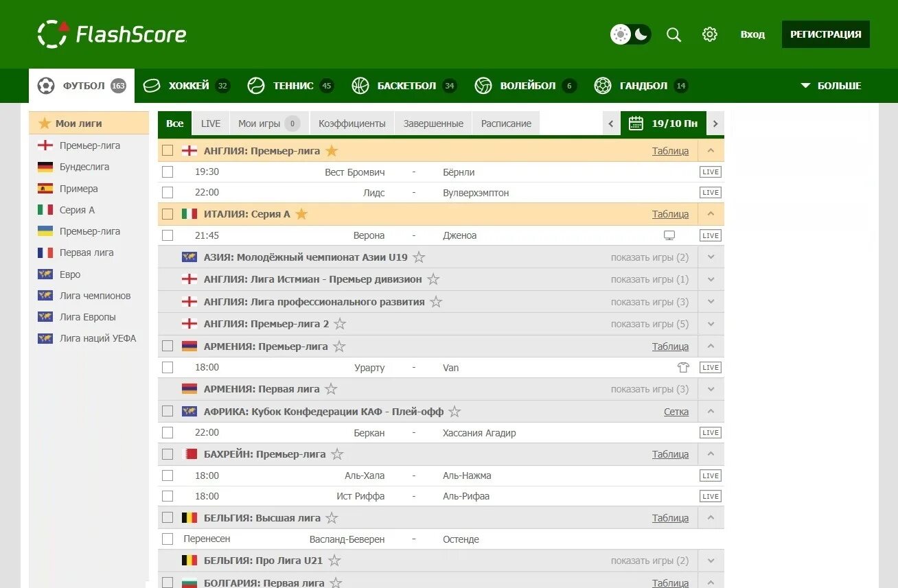898x588 pixels.
Task: Click TV icon on Верона match
Action: tap(669, 235)
